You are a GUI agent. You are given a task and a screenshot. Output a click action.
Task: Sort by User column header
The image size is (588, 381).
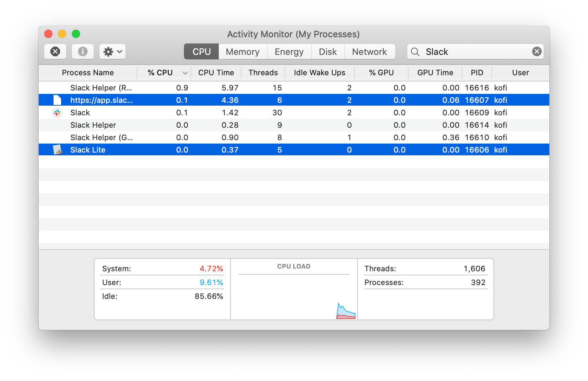point(520,73)
